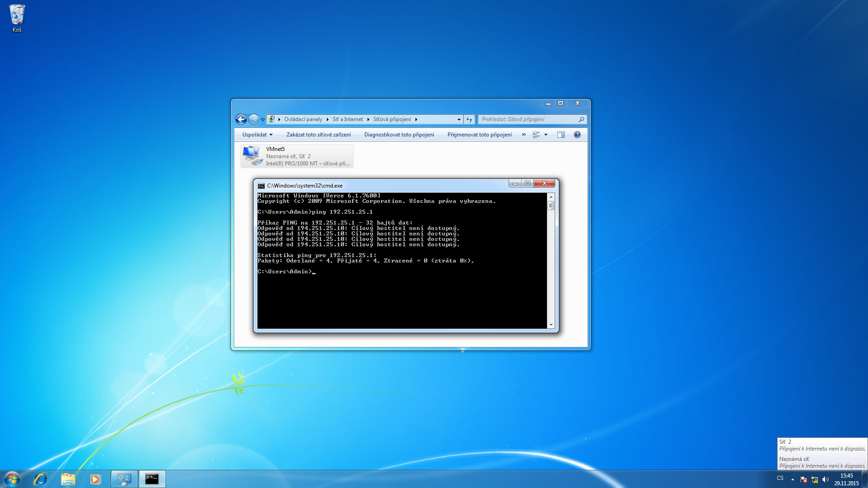Image resolution: width=868 pixels, height=488 pixels.
Task: Open Internet Explorer from the taskbar
Action: [41, 479]
